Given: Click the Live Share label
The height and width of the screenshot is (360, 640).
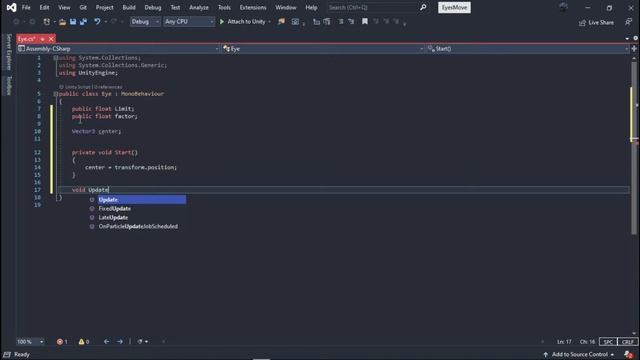Looking at the screenshot, I should click(601, 22).
